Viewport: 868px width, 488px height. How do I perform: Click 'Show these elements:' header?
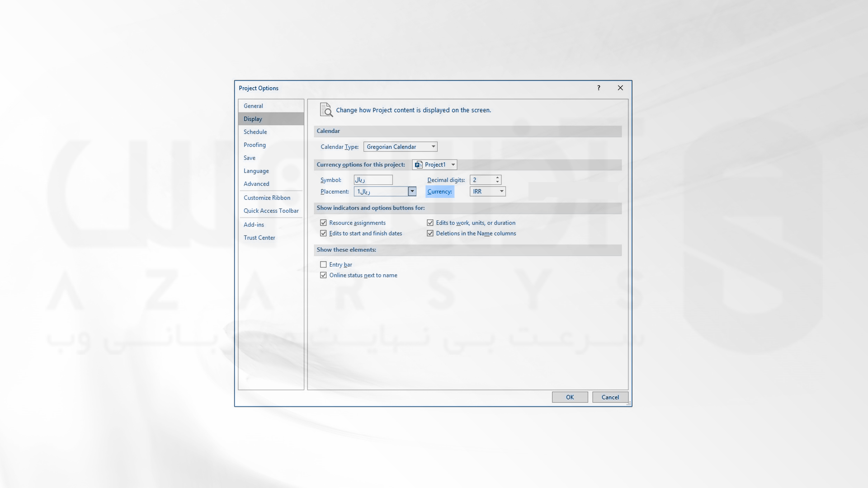(x=468, y=250)
